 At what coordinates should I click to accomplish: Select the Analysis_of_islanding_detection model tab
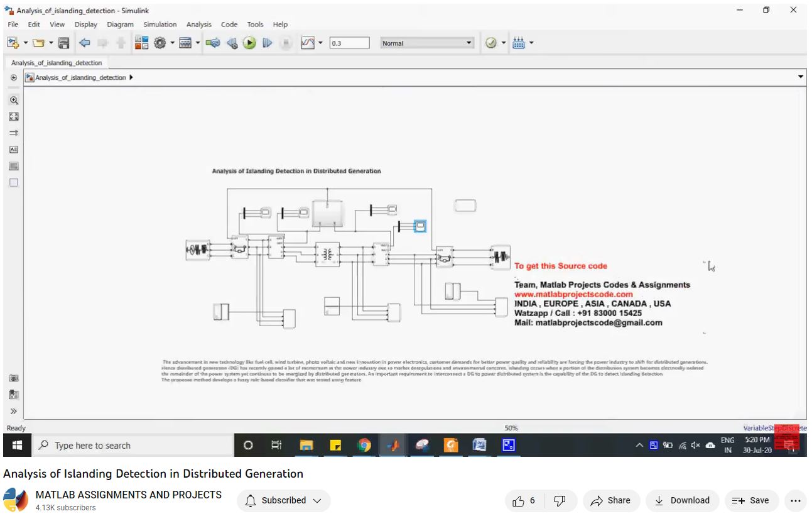57,63
